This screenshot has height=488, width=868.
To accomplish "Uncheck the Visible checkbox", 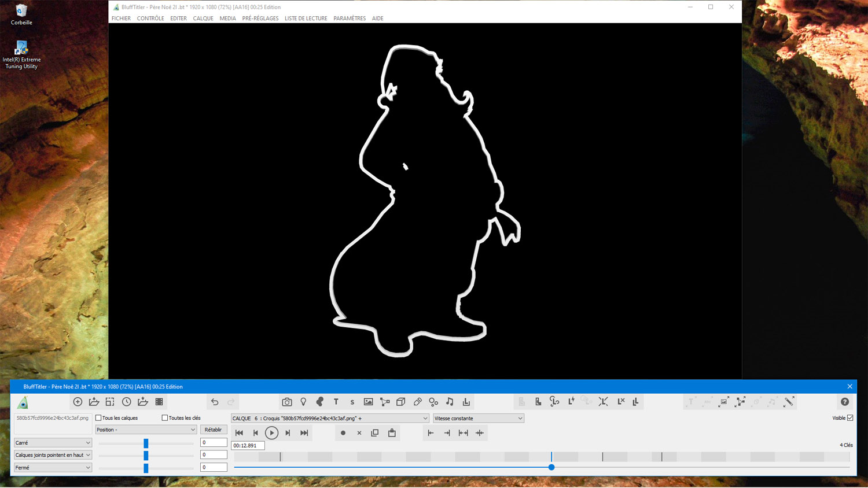I will [850, 418].
